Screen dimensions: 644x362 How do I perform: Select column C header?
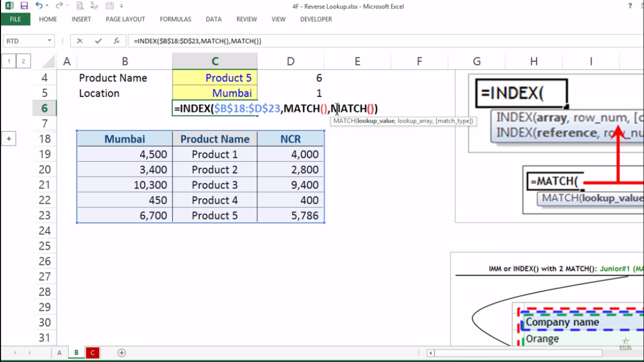[215, 61]
